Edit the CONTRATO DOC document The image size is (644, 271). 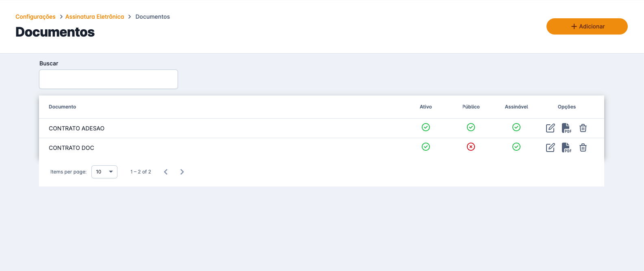(x=550, y=147)
